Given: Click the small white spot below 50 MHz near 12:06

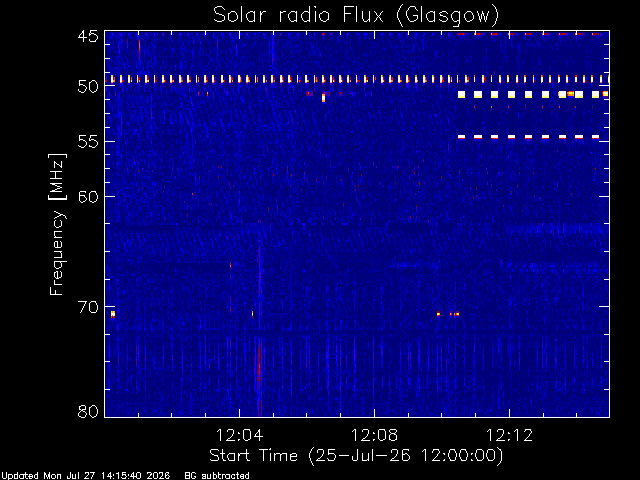Looking at the screenshot, I should tap(324, 98).
